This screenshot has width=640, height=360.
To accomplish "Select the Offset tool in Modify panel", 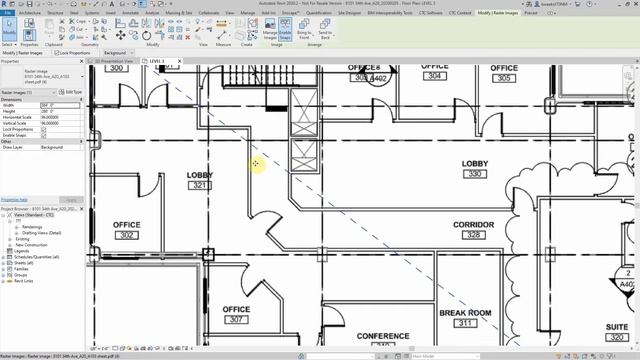I will tap(133, 23).
